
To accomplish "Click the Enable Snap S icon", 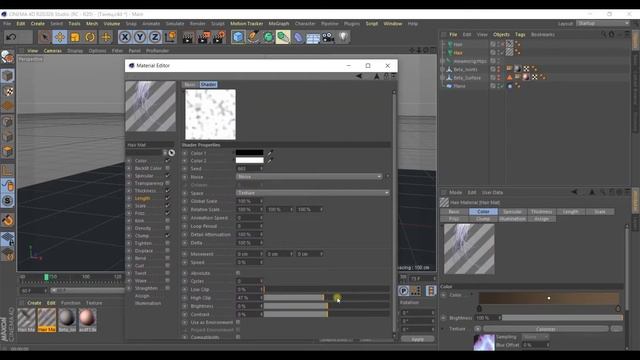I will 8,200.
